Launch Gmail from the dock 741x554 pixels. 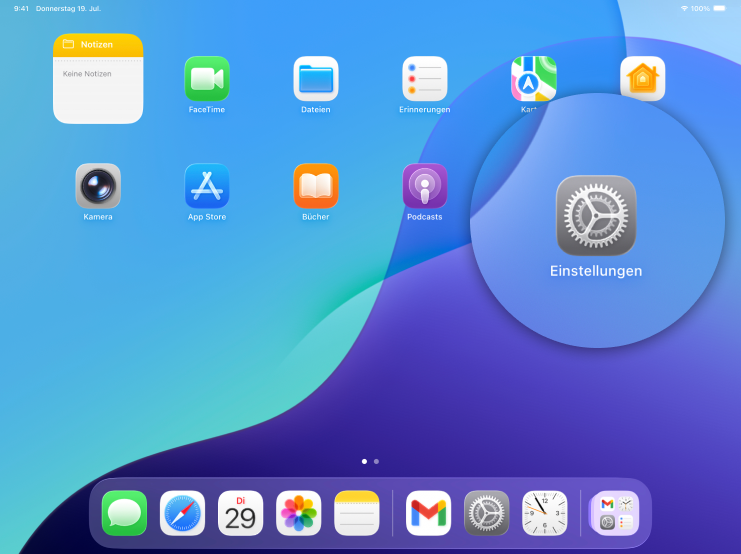428,513
